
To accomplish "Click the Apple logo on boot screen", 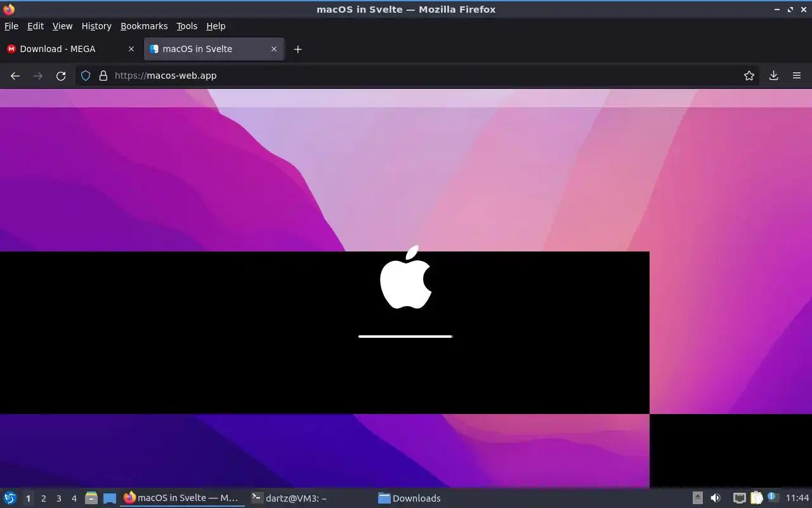I will [406, 277].
